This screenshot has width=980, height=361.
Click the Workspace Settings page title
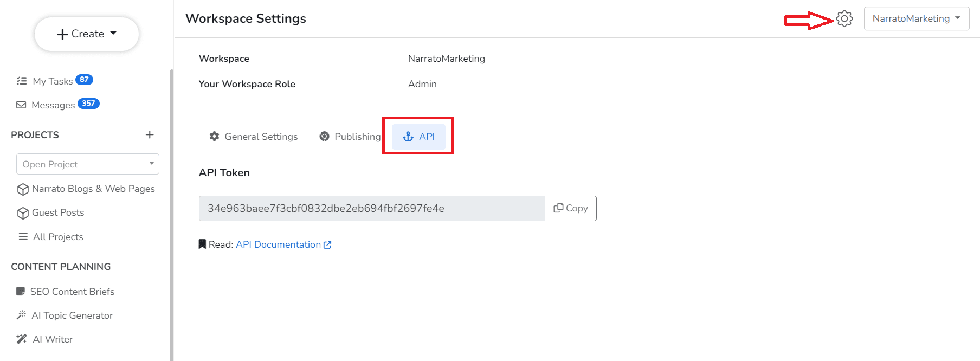pos(246,18)
